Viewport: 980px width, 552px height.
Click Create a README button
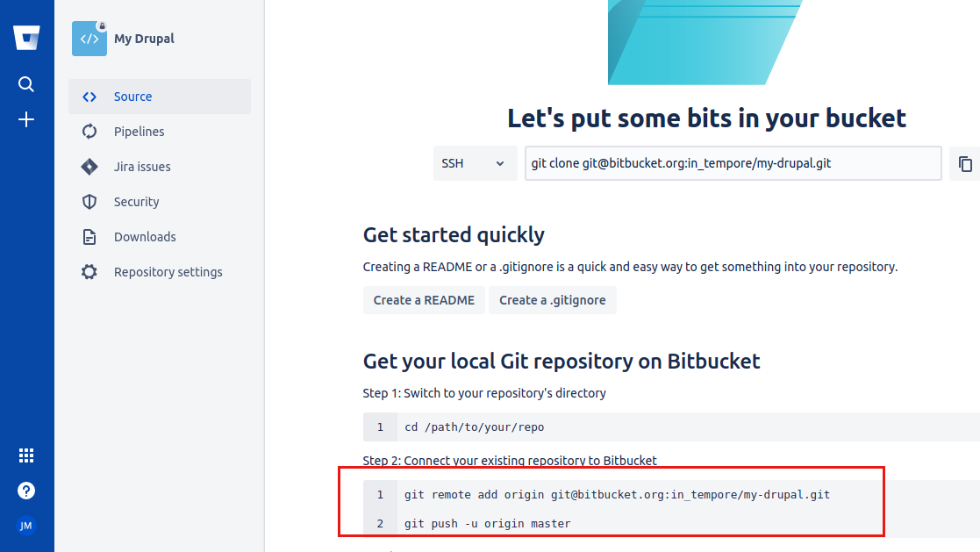pos(424,300)
